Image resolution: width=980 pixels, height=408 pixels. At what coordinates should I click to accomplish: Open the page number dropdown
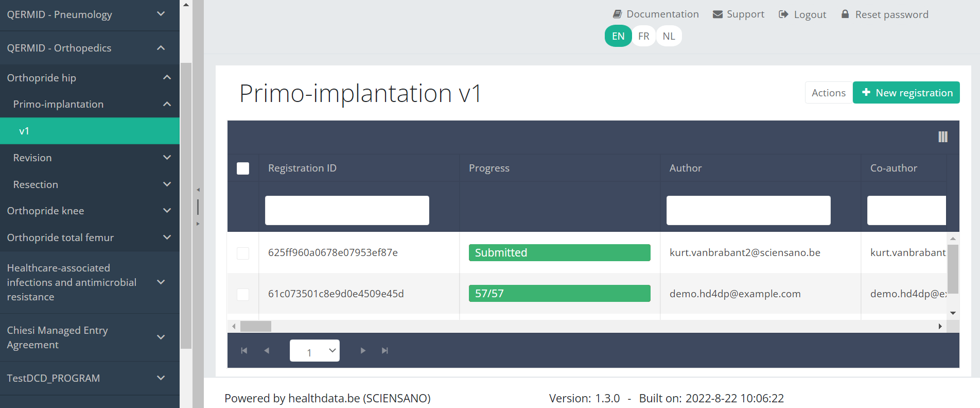pos(314,351)
